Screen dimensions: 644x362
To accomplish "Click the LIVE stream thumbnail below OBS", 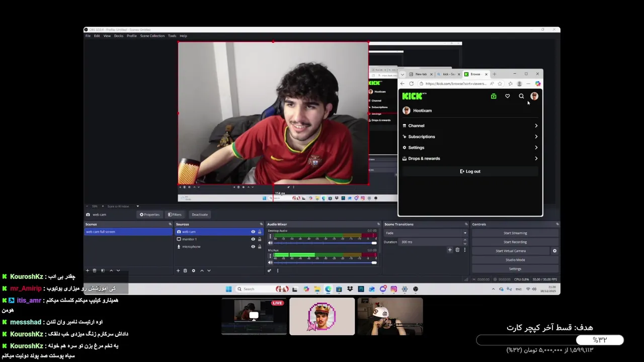I will tap(254, 316).
